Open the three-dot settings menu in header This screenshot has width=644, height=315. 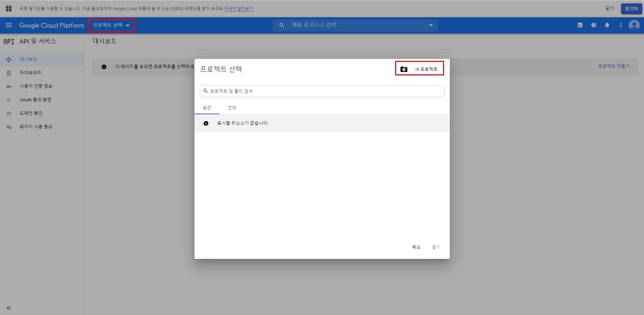(x=621, y=25)
